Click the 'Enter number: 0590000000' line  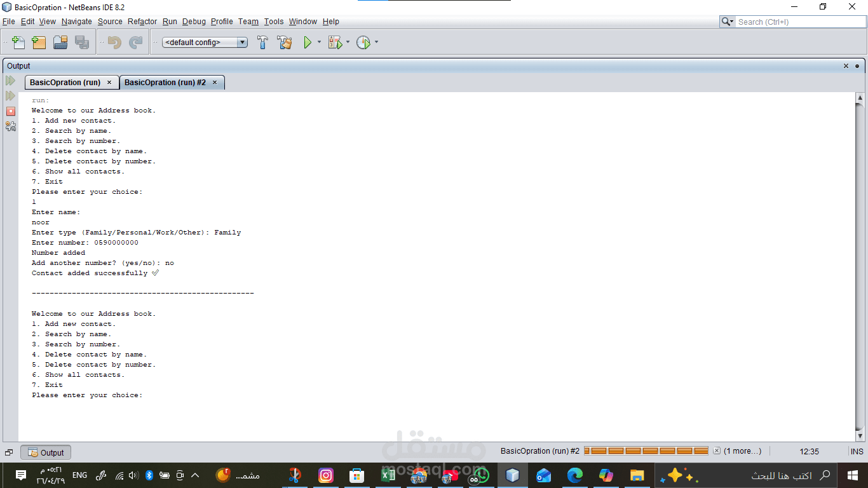click(x=85, y=243)
